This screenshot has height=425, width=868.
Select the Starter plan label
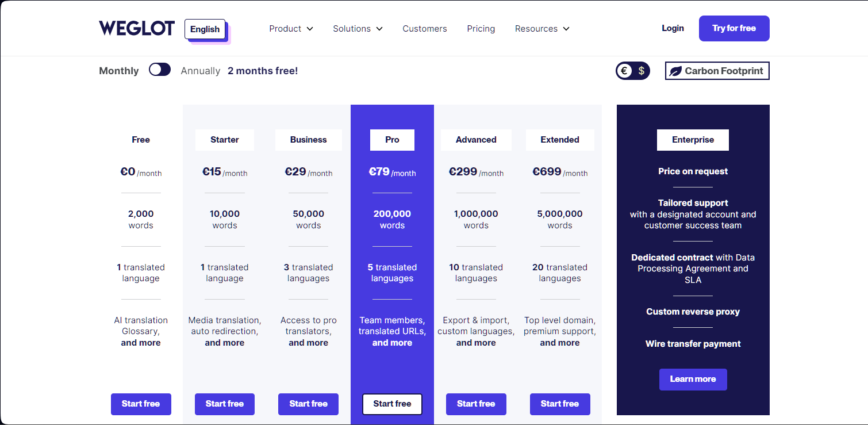pyautogui.click(x=225, y=140)
